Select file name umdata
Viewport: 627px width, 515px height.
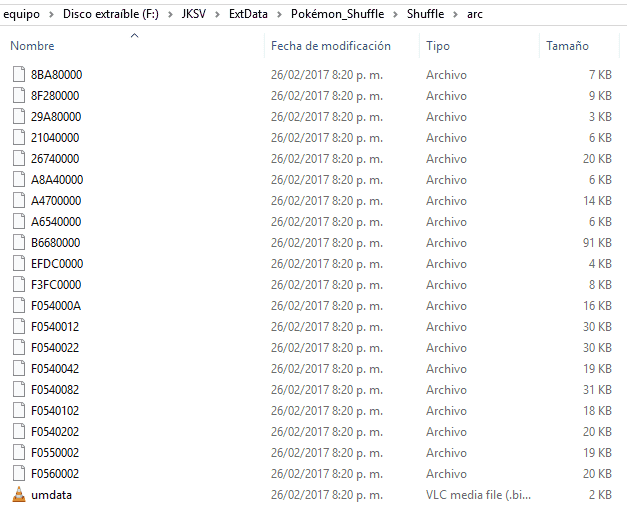point(51,495)
